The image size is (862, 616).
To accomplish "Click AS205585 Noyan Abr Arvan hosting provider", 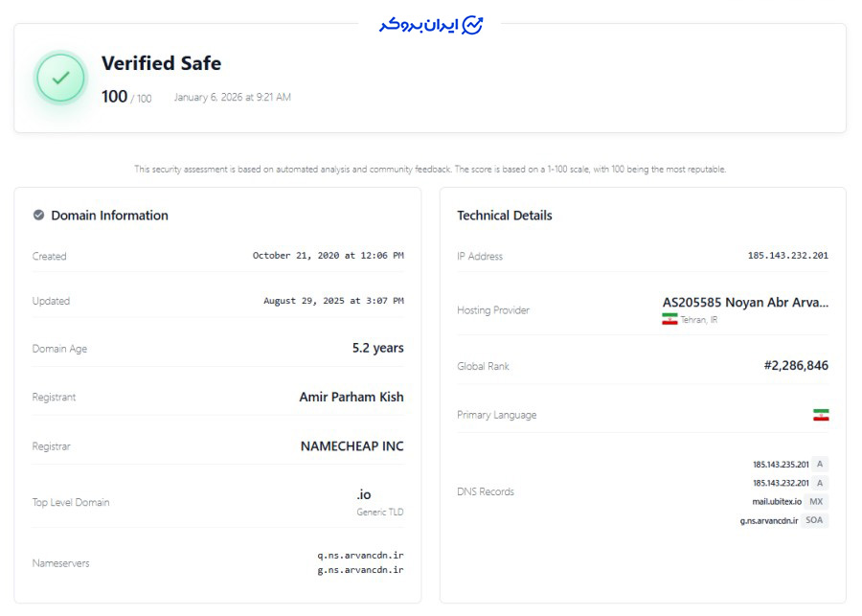I will point(745,302).
